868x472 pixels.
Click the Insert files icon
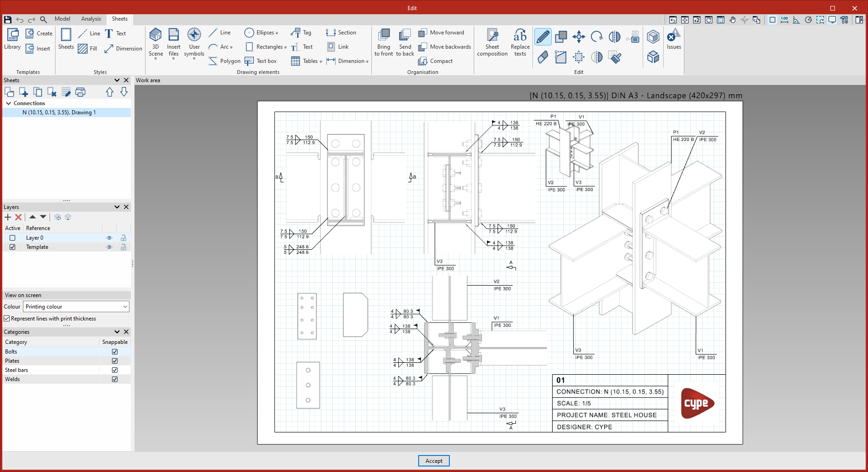pyautogui.click(x=174, y=43)
